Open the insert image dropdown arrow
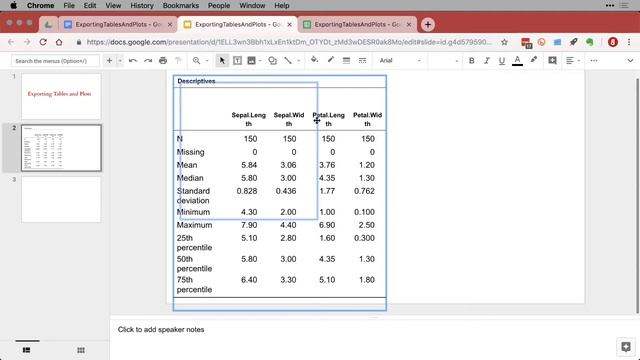This screenshot has width=640, height=360. 260,61
